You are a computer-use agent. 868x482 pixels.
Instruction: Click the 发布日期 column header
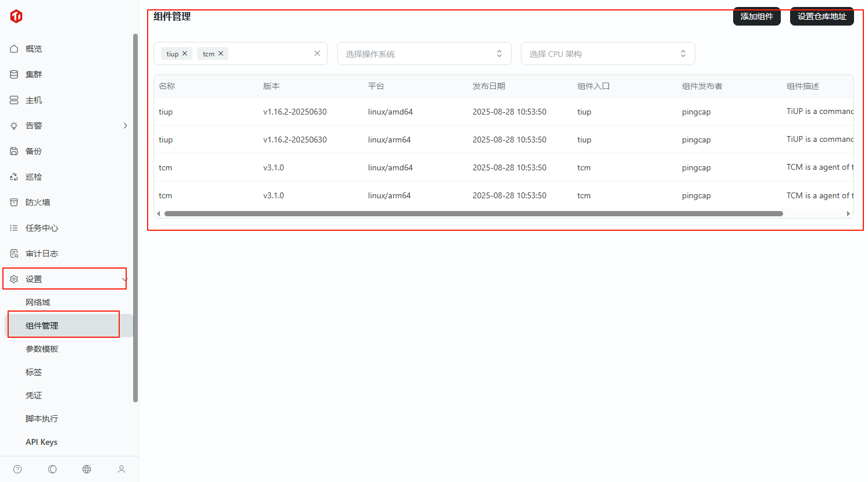(x=489, y=86)
